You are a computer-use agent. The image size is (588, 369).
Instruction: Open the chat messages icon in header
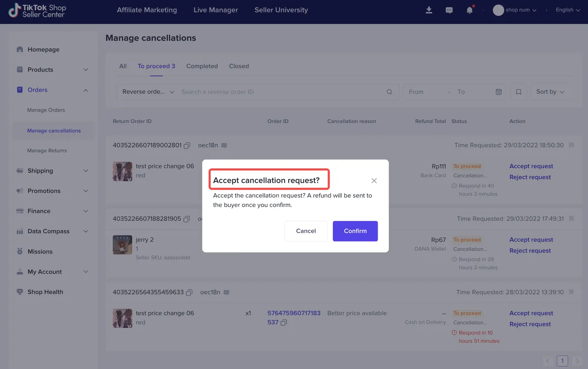click(449, 10)
